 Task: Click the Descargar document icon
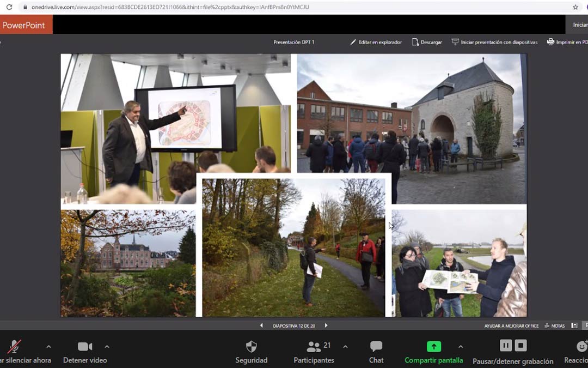[415, 42]
